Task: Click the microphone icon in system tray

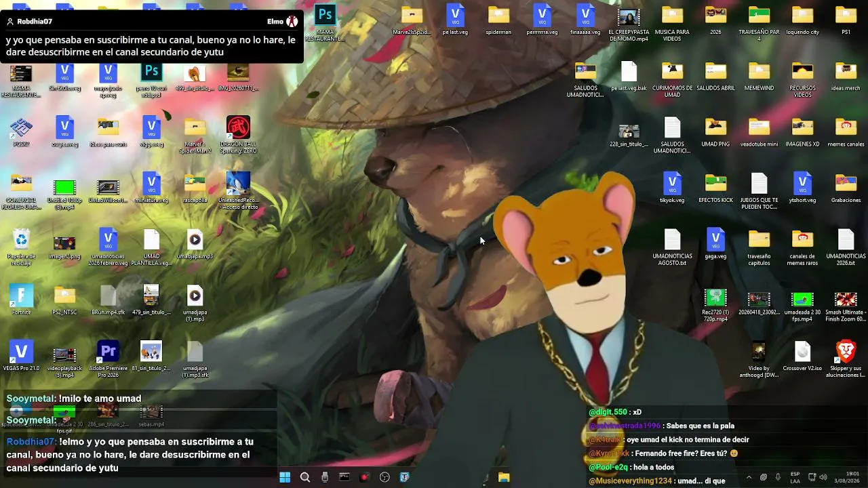Action: click(778, 477)
